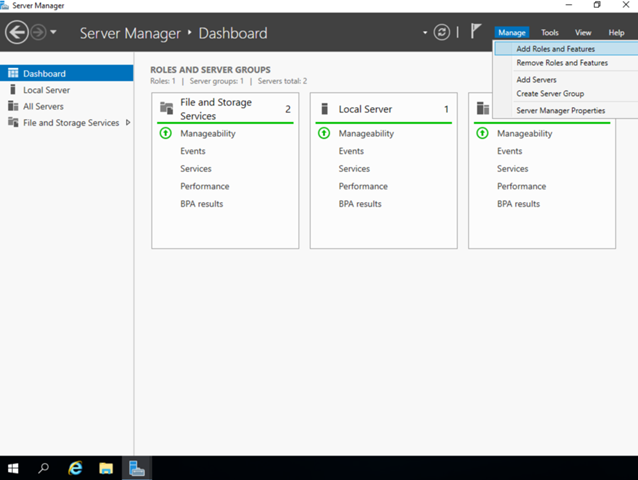Click the Forward navigation arrow
Viewport: 638px width, 480px height.
[x=39, y=32]
